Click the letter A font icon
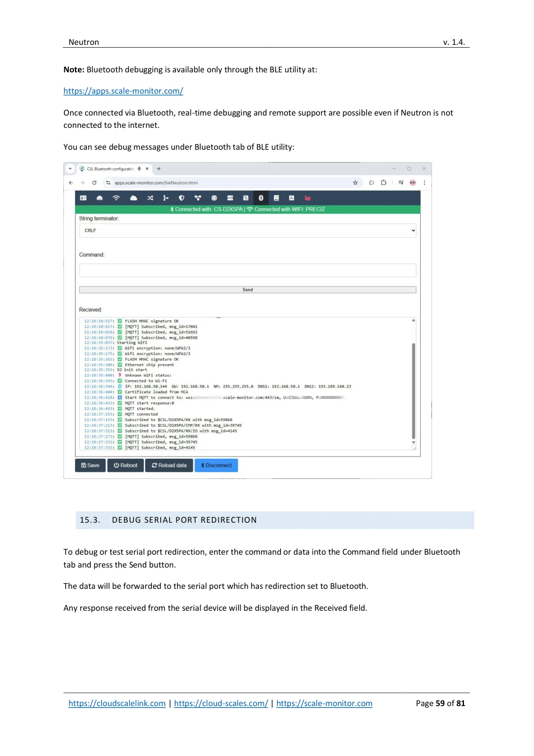 click(x=291, y=198)
